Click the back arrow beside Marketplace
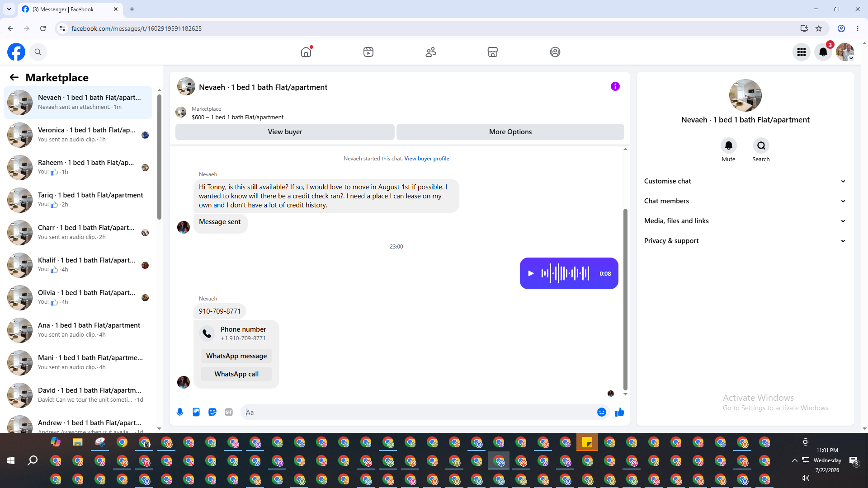 (x=14, y=77)
